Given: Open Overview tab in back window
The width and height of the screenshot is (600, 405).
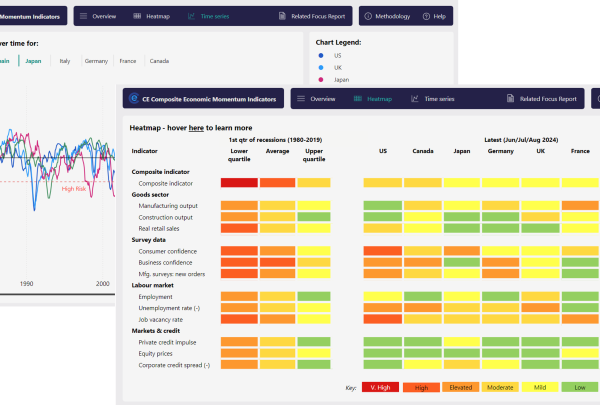Looking at the screenshot, I should click(105, 17).
